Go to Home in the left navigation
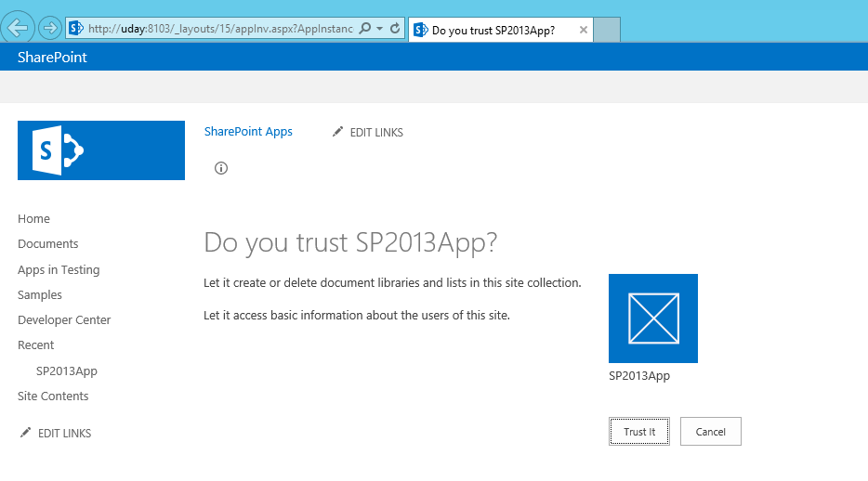This screenshot has height=481, width=868. [33, 219]
